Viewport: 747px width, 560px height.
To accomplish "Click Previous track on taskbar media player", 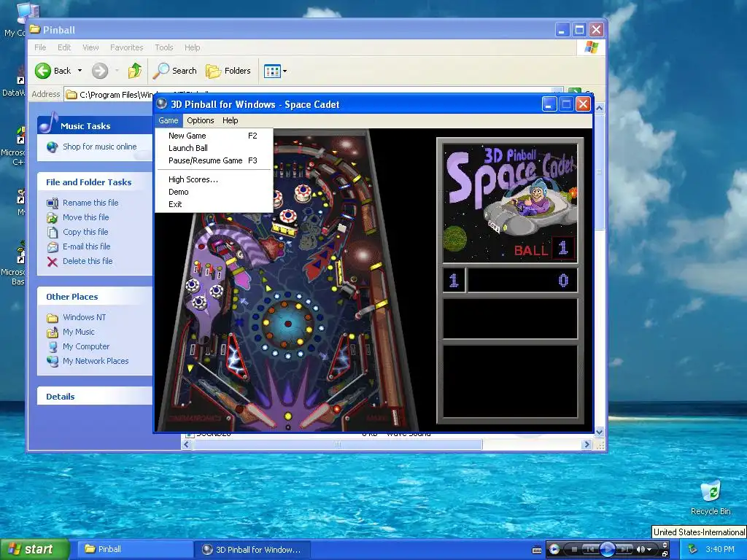I will click(589, 550).
